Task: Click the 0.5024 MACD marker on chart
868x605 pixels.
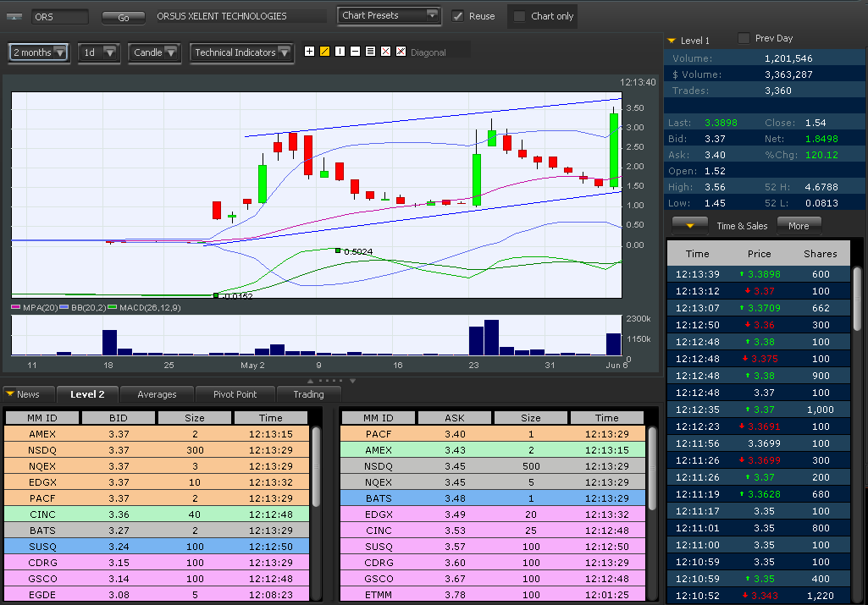Action: (338, 250)
